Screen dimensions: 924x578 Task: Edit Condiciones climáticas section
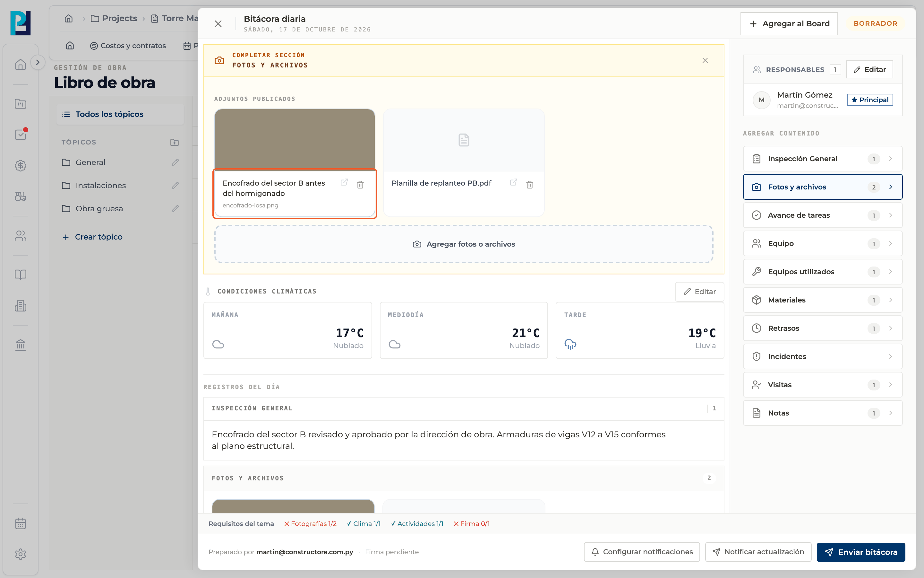(x=699, y=292)
